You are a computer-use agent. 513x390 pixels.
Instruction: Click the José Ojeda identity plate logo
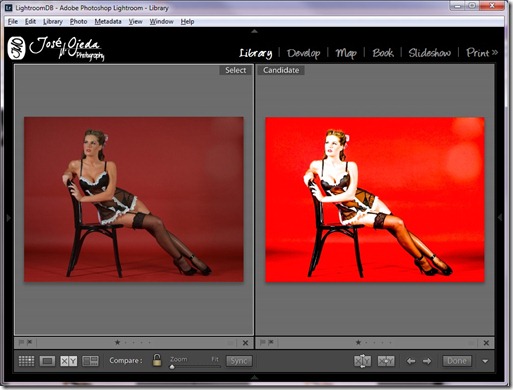tap(56, 49)
